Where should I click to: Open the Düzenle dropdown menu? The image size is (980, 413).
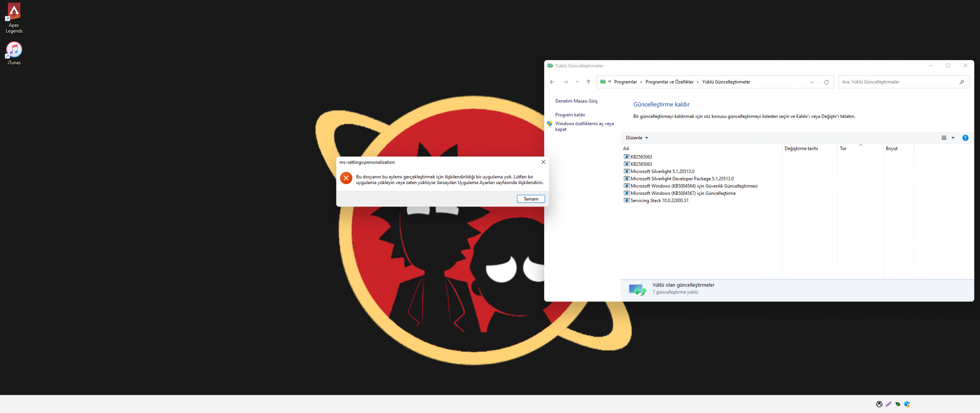[637, 138]
